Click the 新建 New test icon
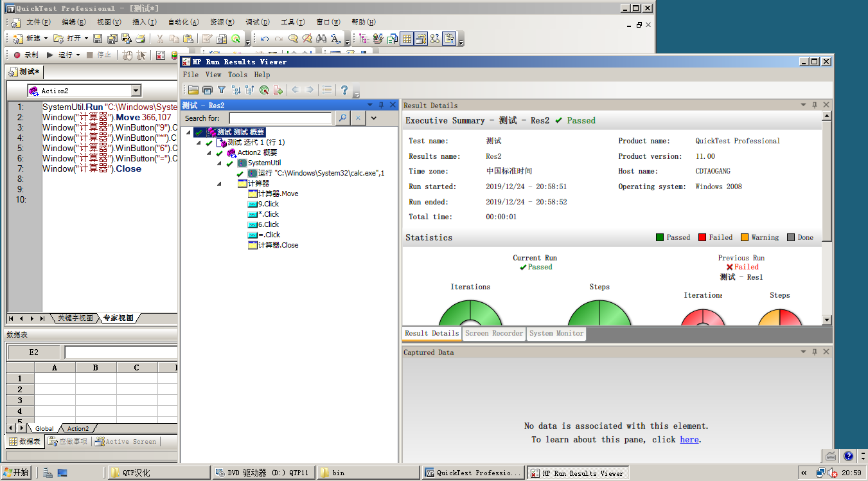Image resolution: width=868 pixels, height=481 pixels. click(18, 39)
